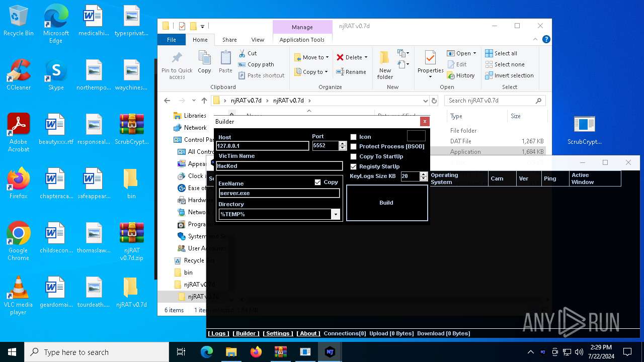Switch to the View ribbon tab
Screen dimensions: 644x362
click(x=258, y=40)
